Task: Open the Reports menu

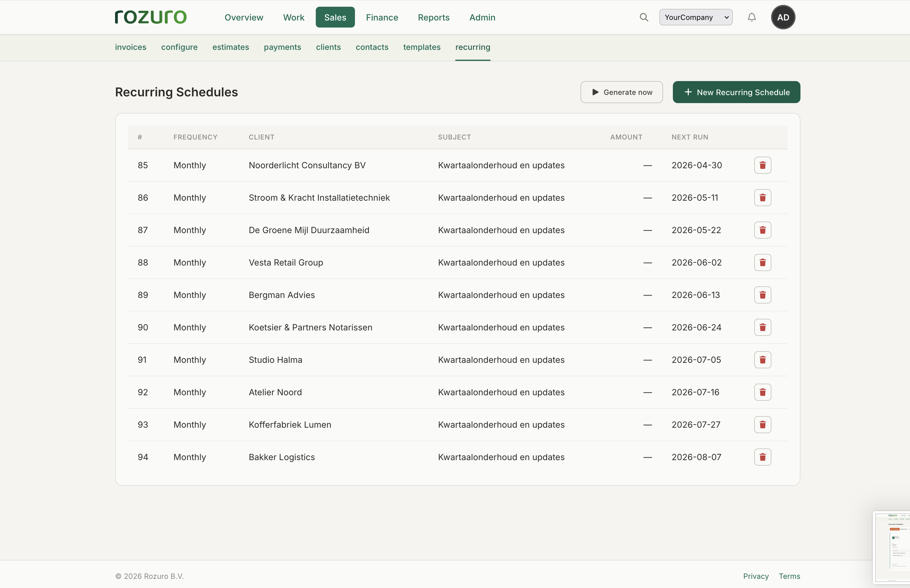Action: (x=433, y=17)
